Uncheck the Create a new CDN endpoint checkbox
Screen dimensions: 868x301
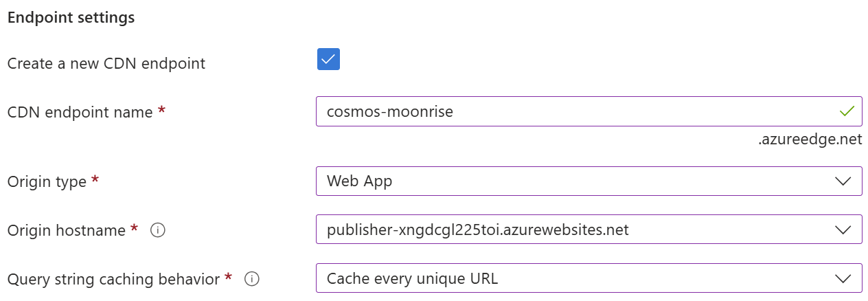click(328, 59)
